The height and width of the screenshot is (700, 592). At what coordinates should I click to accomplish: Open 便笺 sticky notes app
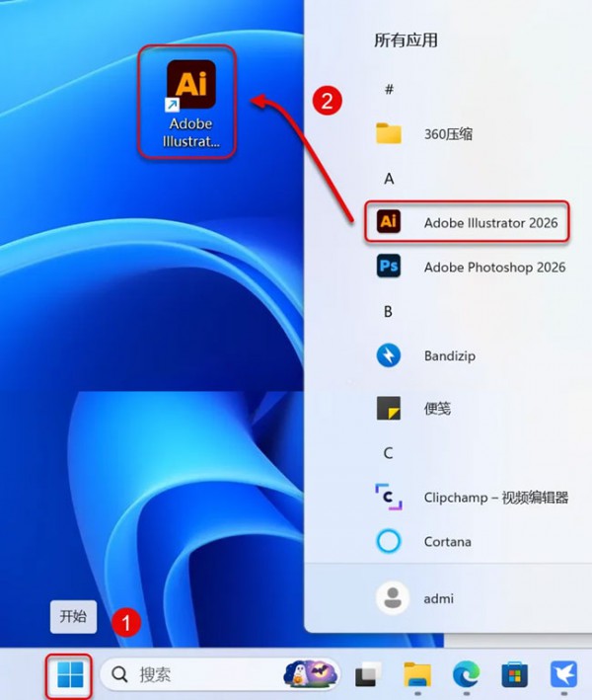point(413,408)
